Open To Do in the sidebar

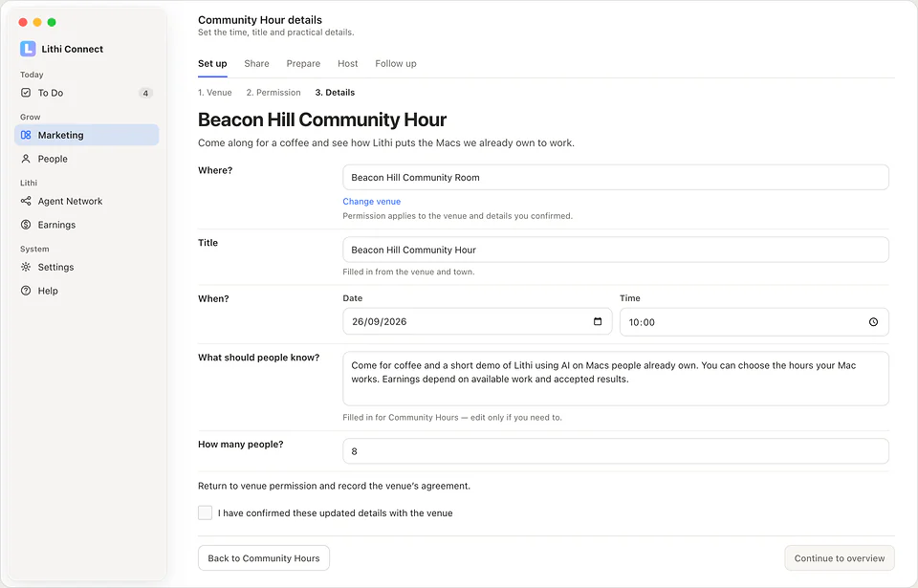87,93
